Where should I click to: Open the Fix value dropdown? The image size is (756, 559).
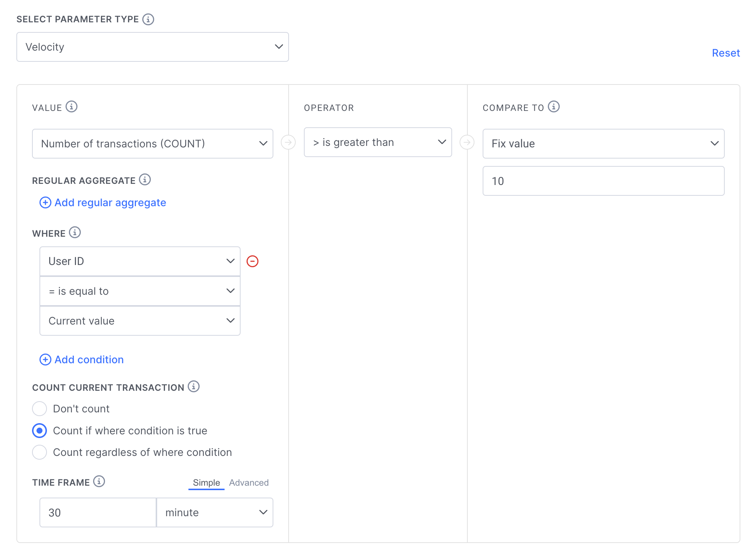click(604, 144)
